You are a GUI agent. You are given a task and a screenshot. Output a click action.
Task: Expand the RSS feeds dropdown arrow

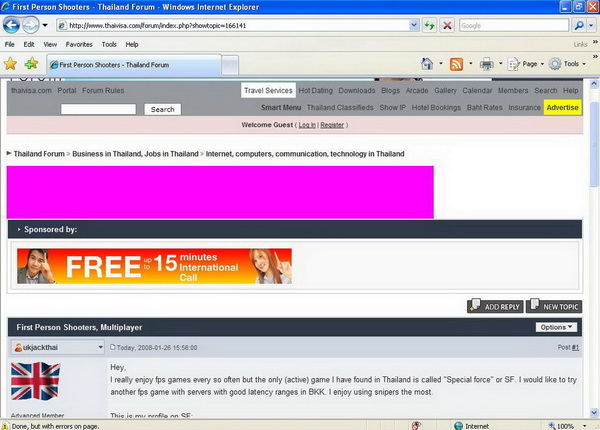471,64
